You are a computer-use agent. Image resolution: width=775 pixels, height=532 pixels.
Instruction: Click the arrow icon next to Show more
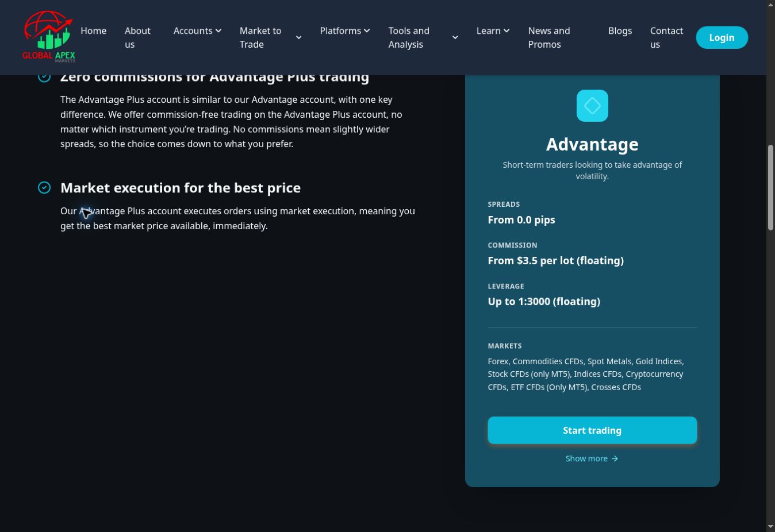coord(615,458)
